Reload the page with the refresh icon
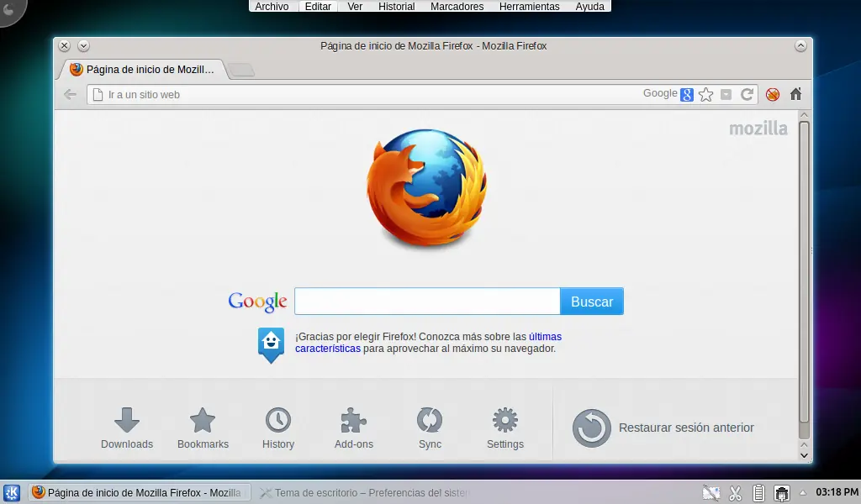The width and height of the screenshot is (861, 504). (747, 94)
